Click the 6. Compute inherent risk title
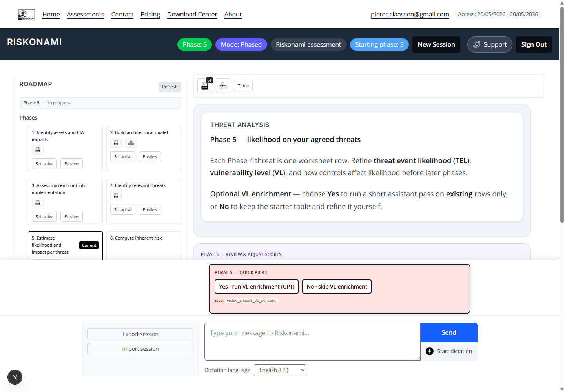Viewport: 565px width, 392px height. (136, 238)
